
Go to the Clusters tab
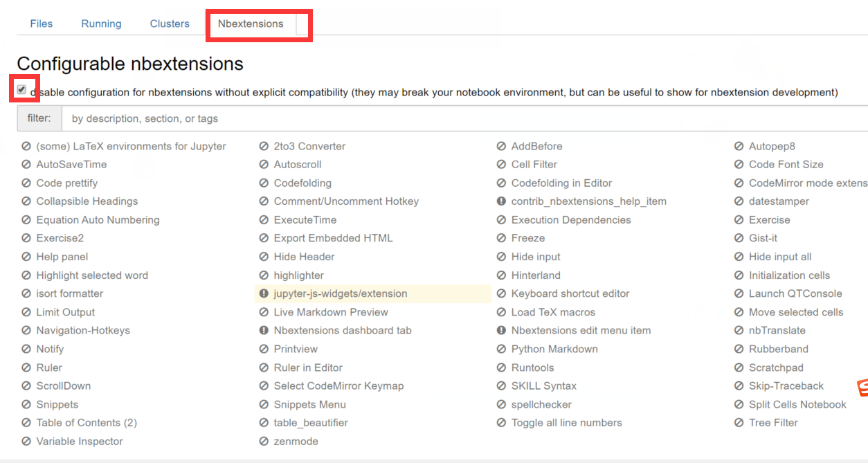pyautogui.click(x=170, y=24)
